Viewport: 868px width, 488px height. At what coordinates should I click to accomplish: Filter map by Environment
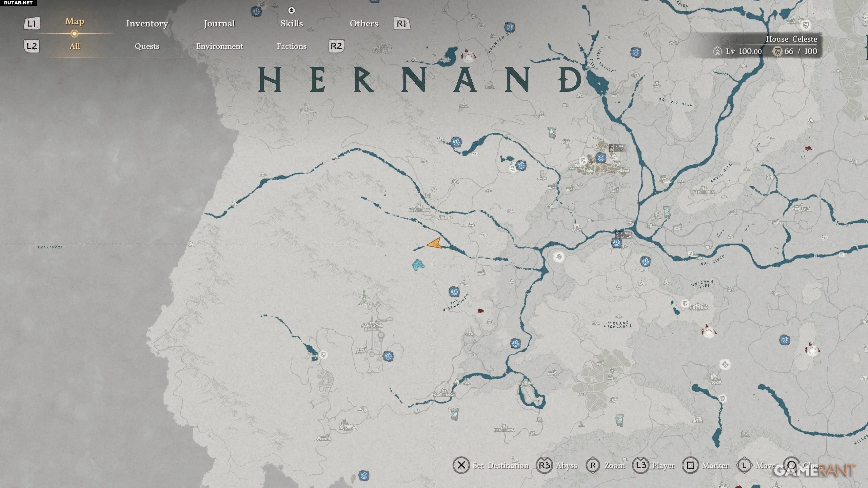tap(219, 46)
